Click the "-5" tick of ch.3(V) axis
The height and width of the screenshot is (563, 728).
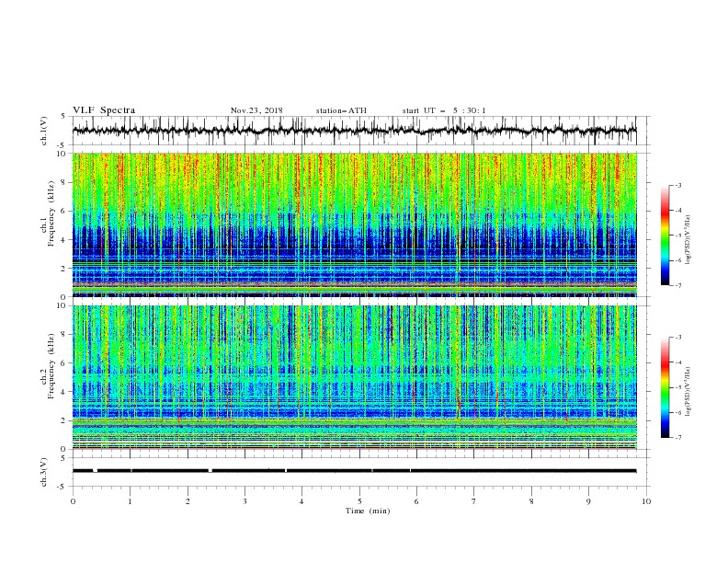(63, 487)
